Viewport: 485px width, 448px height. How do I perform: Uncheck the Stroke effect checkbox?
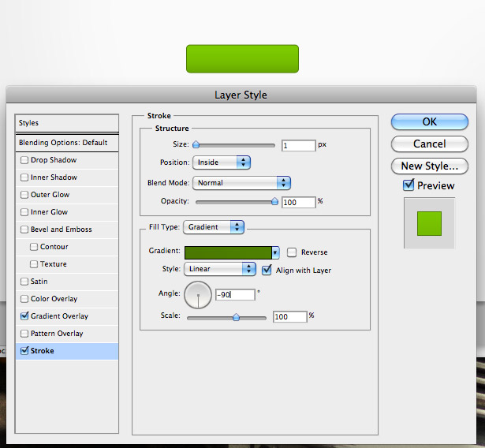(24, 350)
